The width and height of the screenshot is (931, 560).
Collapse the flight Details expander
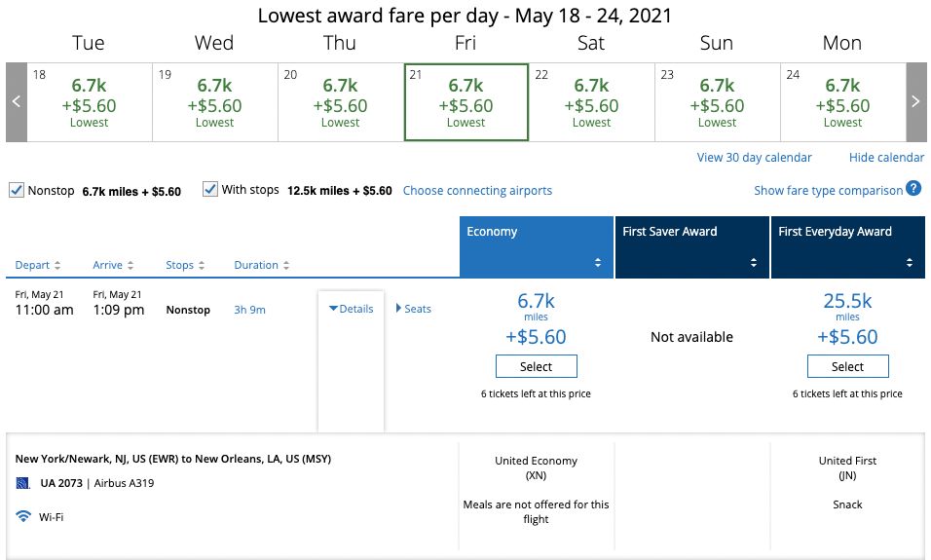coord(351,309)
